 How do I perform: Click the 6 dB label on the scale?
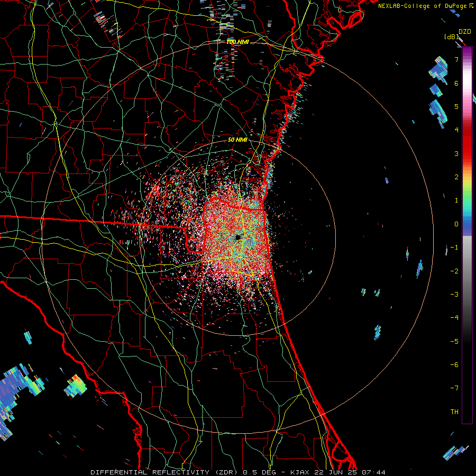coord(456,83)
